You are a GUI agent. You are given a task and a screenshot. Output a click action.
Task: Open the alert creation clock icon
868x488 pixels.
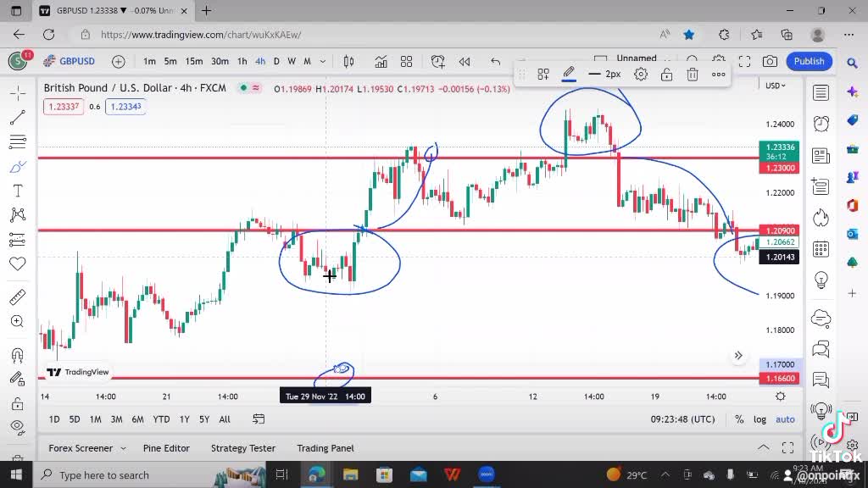(438, 61)
